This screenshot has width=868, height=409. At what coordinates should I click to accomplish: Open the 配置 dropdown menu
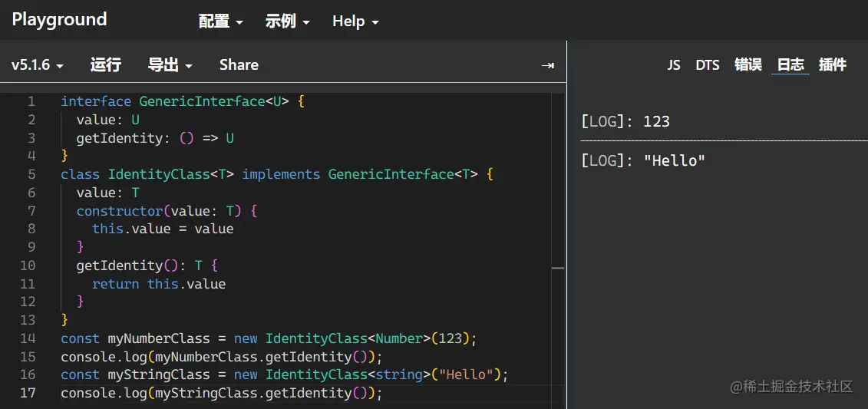(221, 21)
